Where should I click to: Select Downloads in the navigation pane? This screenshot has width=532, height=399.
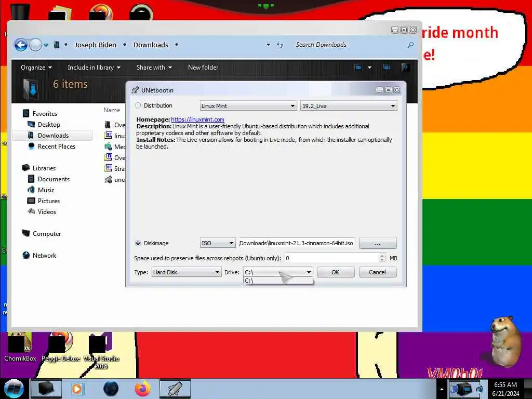54,136
